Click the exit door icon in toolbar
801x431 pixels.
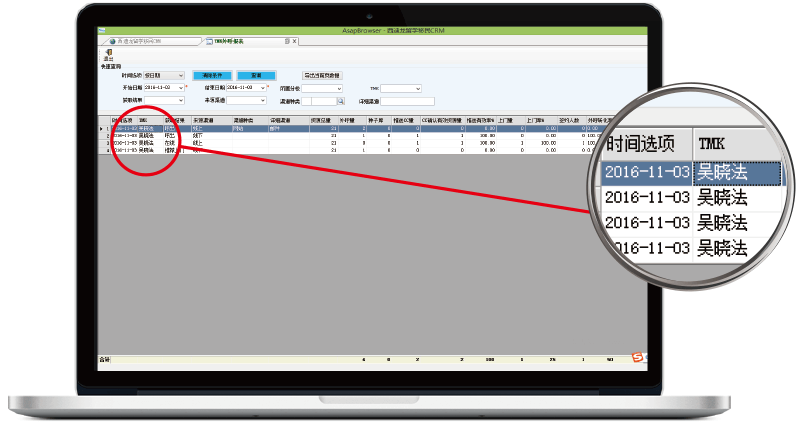pyautogui.click(x=107, y=52)
